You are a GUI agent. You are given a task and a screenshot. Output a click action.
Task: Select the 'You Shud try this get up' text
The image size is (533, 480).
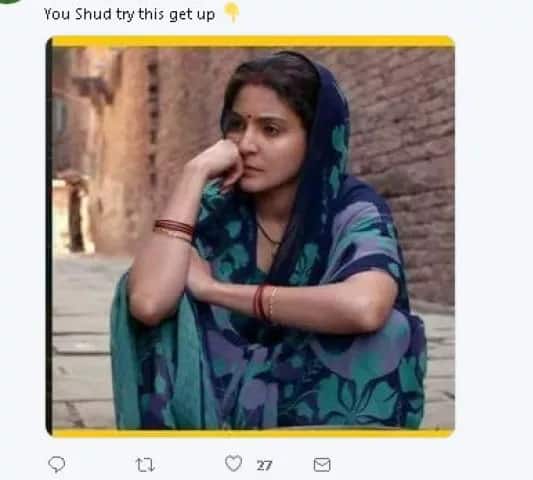tap(130, 15)
